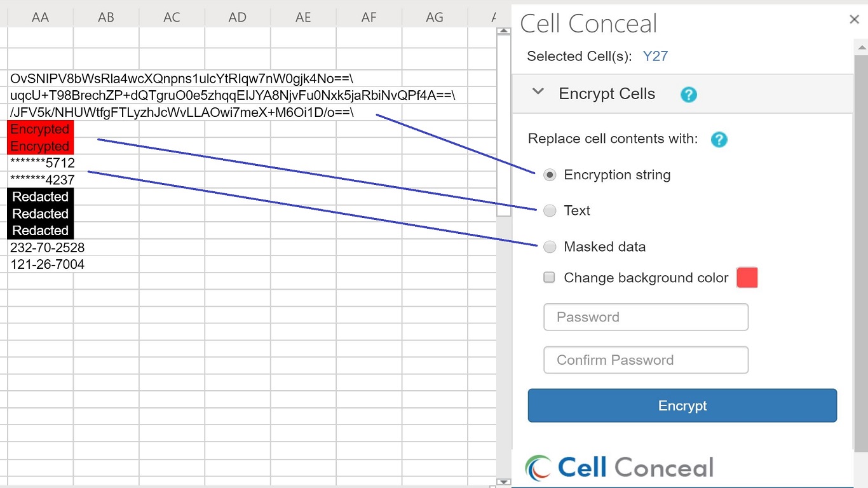Open the red background color swatch
This screenshot has height=488, width=868.
(x=747, y=278)
